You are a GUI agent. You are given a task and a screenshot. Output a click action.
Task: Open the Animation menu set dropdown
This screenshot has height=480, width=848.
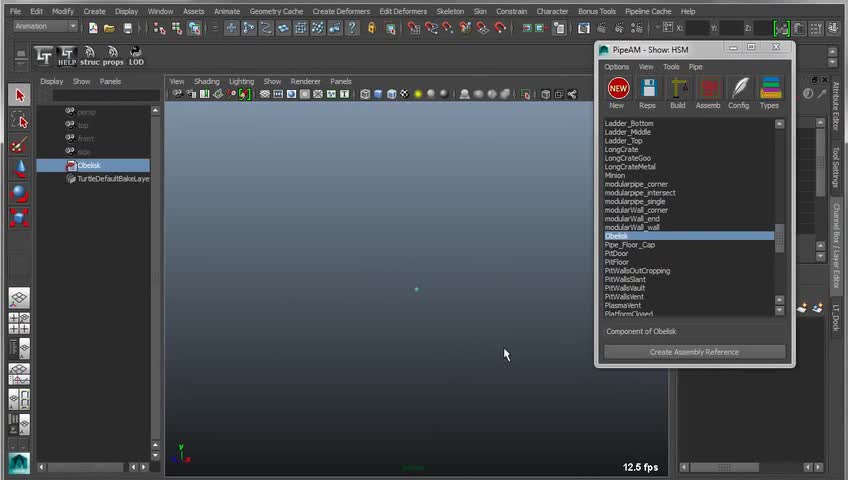point(45,26)
